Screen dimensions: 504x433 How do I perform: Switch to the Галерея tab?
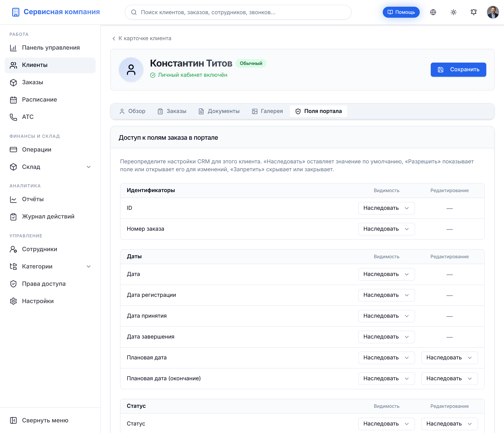(267, 111)
